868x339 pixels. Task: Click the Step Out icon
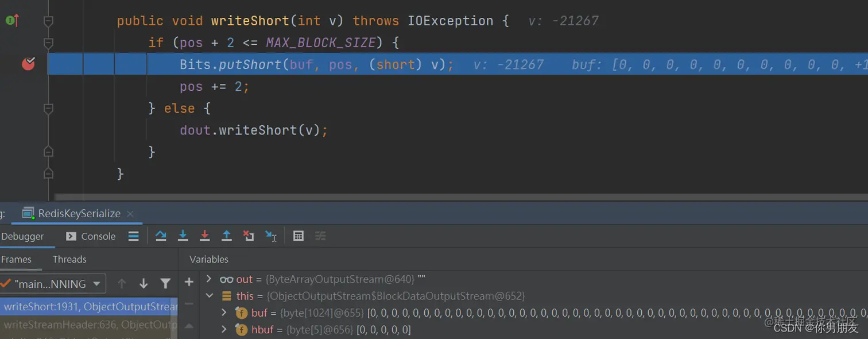[x=226, y=236]
